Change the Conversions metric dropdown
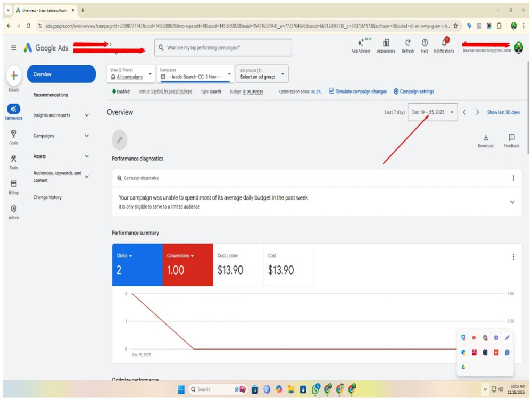The image size is (532, 399). click(180, 256)
